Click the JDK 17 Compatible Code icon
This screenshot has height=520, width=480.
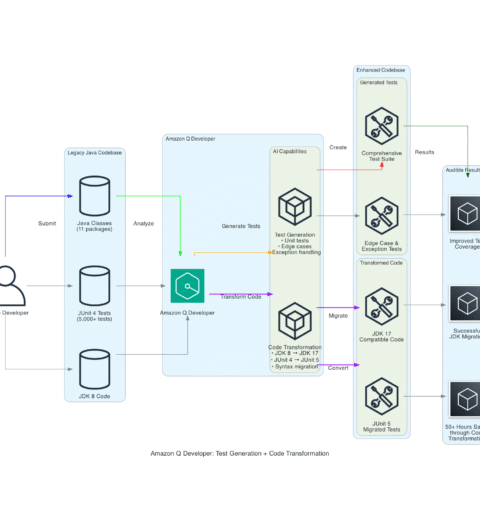pos(382,306)
